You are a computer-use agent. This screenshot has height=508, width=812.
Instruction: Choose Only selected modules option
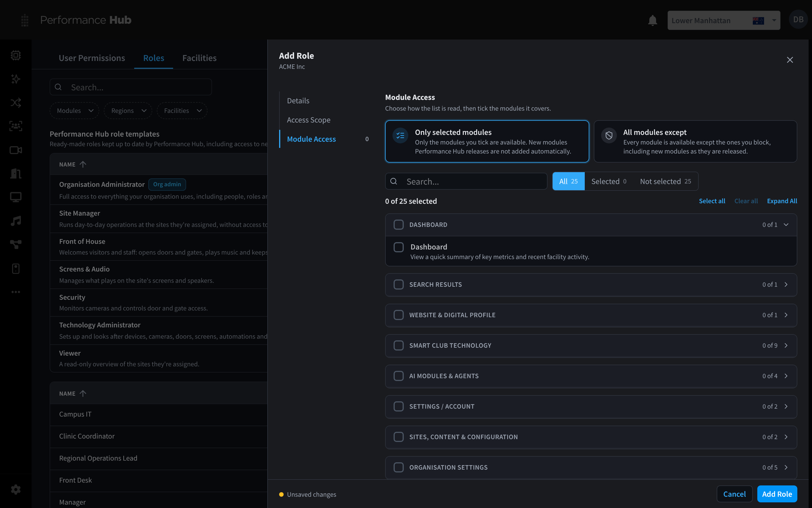pos(487,141)
